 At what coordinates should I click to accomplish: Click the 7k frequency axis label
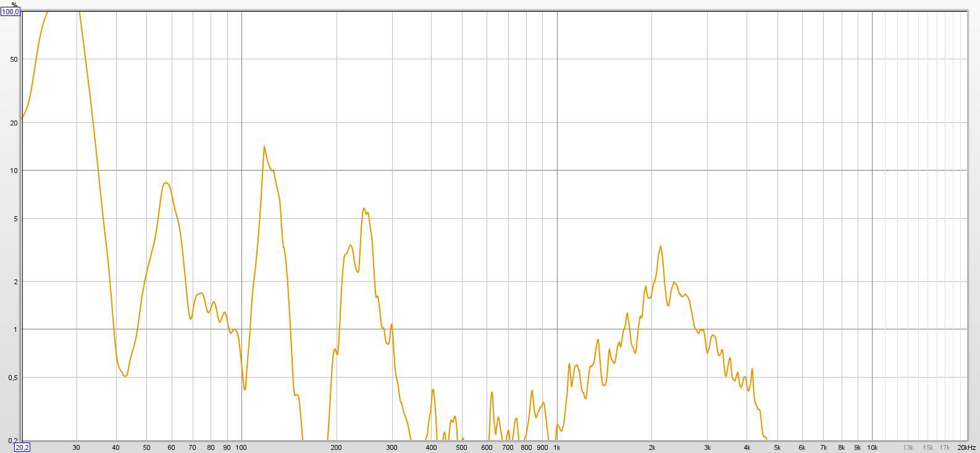(x=823, y=447)
